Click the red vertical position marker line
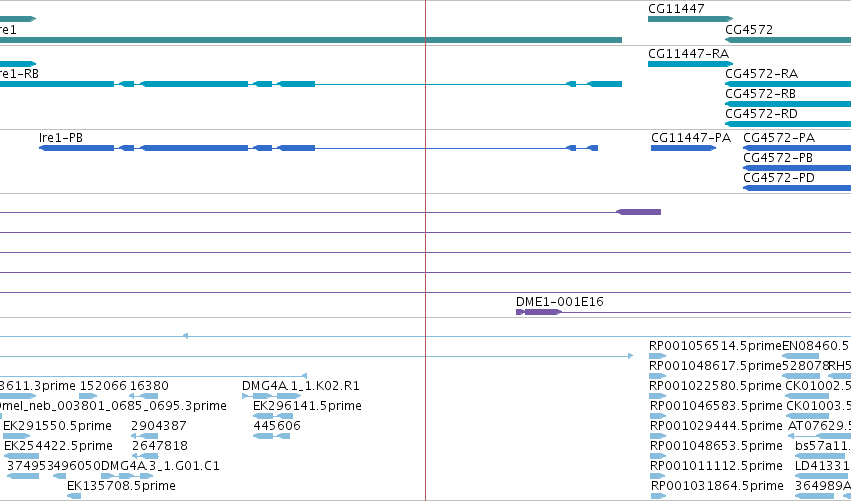The width and height of the screenshot is (851, 501). 426,250
